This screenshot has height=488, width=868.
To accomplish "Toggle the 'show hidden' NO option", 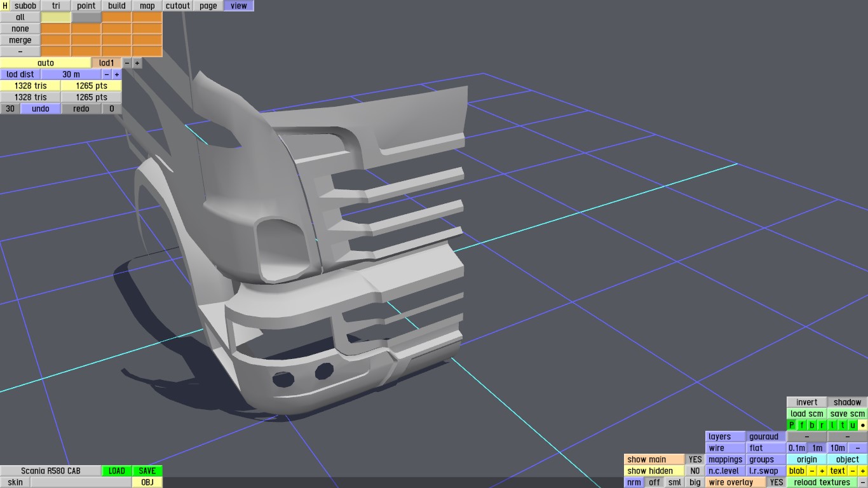I will 695,471.
